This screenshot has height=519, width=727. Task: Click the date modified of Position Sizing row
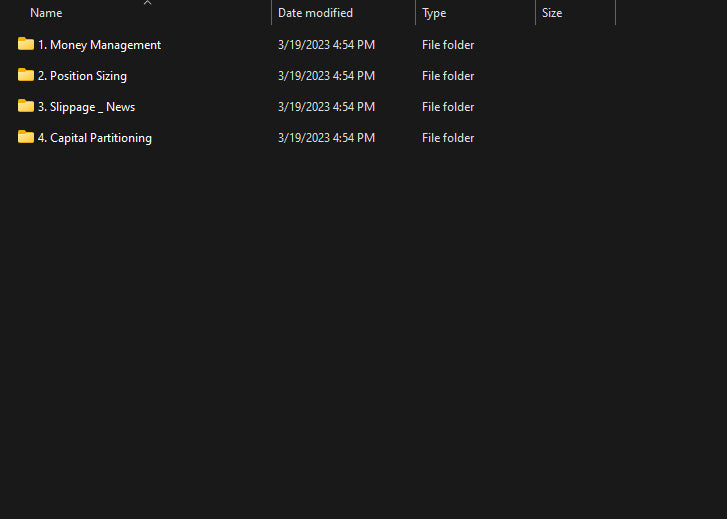click(x=326, y=76)
